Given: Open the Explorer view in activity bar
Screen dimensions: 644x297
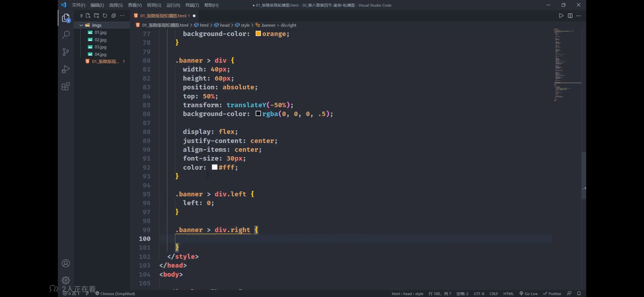Looking at the screenshot, I should click(x=66, y=18).
